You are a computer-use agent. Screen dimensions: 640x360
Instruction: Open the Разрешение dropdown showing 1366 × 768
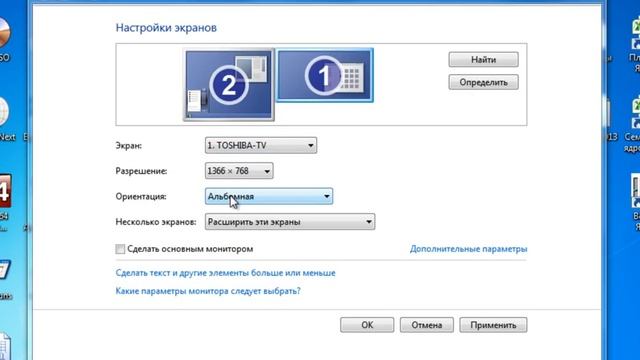pyautogui.click(x=239, y=171)
